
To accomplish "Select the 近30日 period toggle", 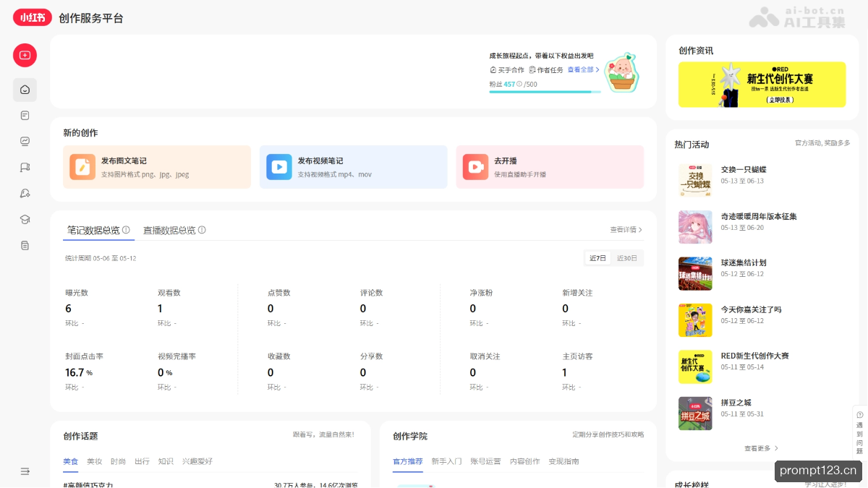I will [627, 258].
